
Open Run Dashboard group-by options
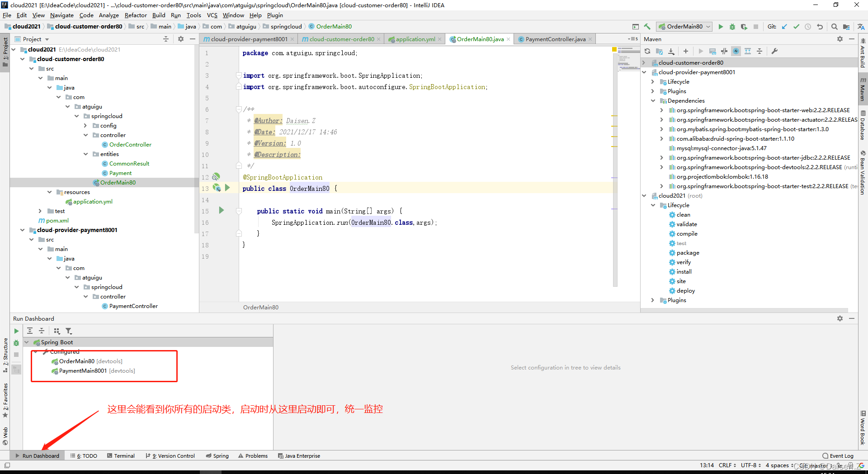[57, 331]
